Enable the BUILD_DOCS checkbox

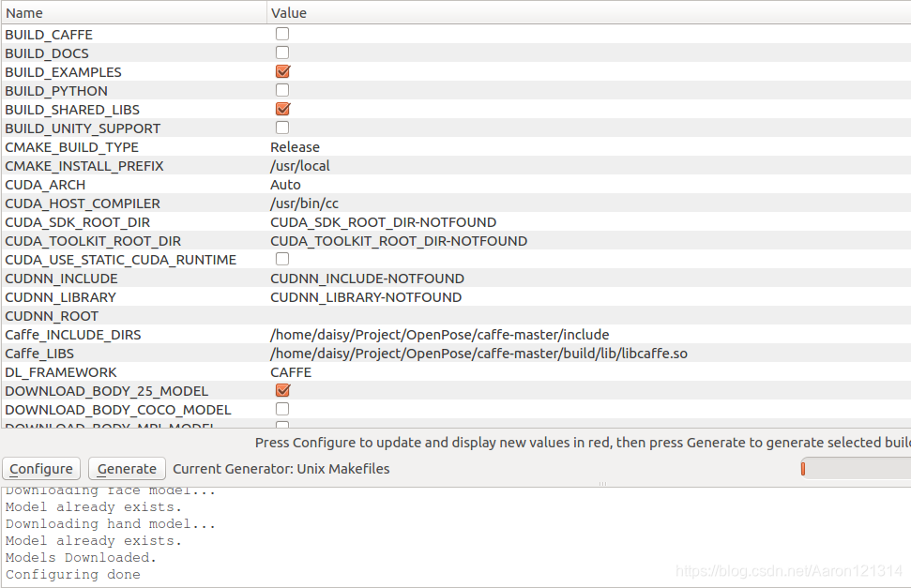click(x=282, y=53)
